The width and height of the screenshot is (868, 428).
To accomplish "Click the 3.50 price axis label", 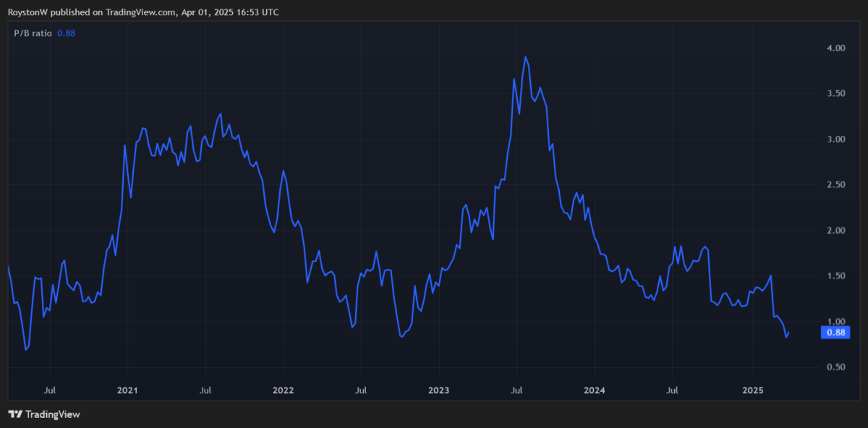I will coord(835,94).
